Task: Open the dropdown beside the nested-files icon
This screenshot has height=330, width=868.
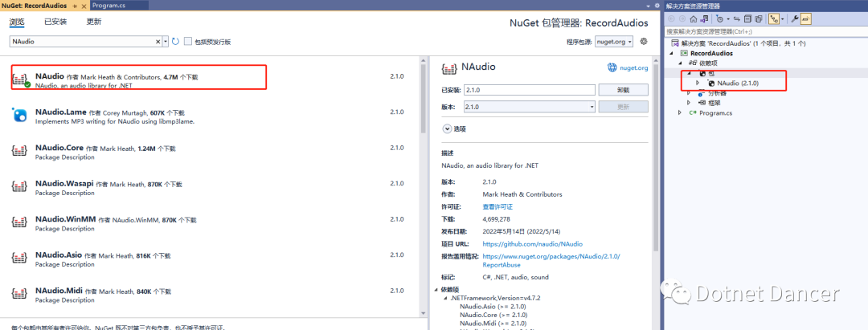Action: click(x=782, y=18)
